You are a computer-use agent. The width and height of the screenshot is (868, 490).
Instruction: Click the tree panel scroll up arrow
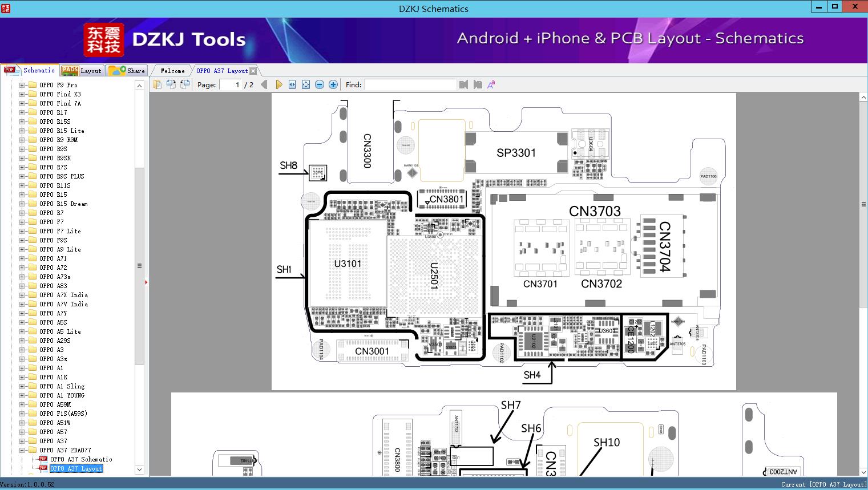click(139, 86)
